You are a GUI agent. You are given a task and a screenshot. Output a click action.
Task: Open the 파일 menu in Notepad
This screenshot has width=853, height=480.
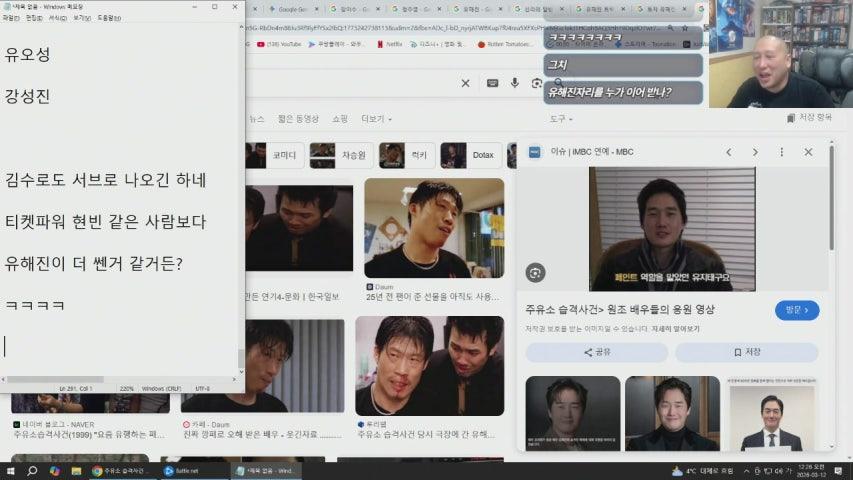[x=8, y=18]
